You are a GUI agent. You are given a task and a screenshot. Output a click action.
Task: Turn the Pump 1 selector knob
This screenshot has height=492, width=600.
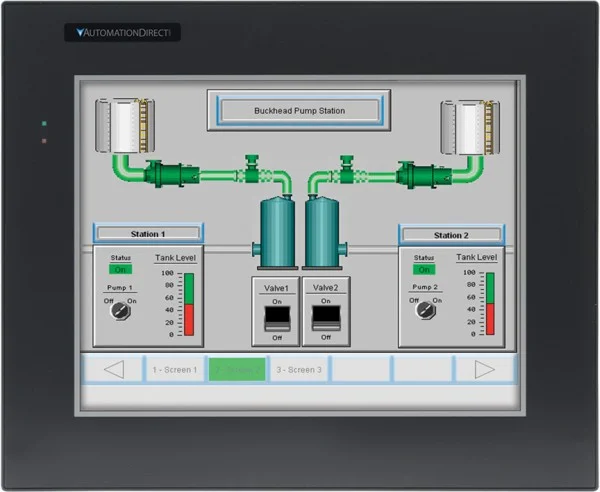[120, 310]
